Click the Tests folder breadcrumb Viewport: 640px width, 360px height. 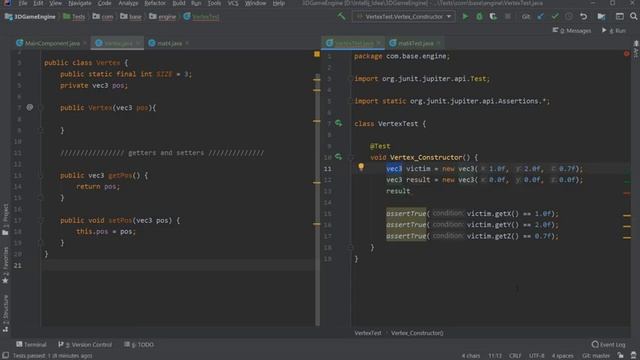pos(74,17)
